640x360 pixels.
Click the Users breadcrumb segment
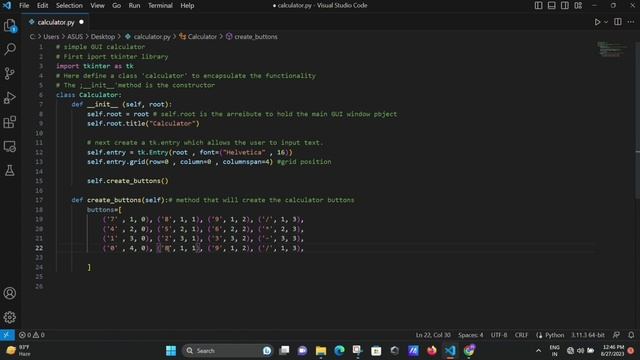click(x=51, y=37)
